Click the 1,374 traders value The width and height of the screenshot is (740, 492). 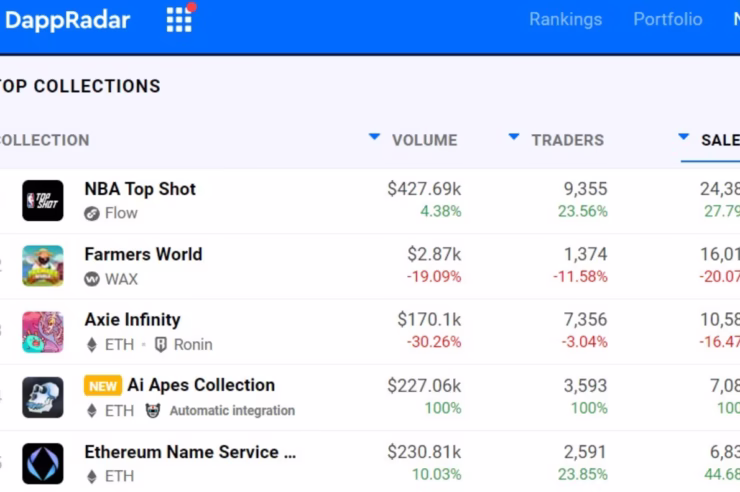(x=585, y=254)
